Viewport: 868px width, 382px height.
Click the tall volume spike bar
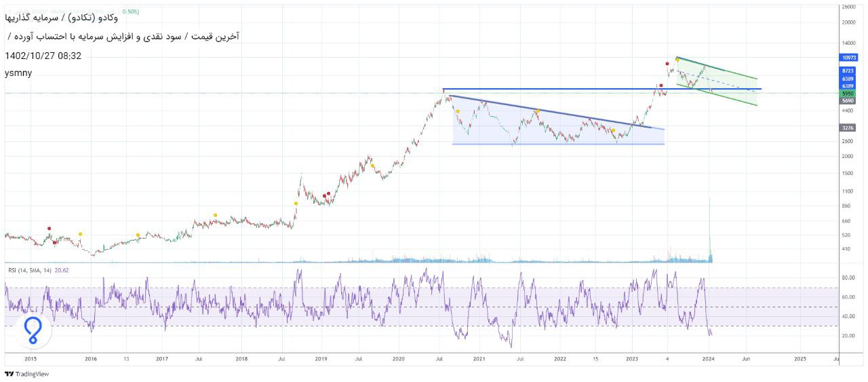coord(709,231)
